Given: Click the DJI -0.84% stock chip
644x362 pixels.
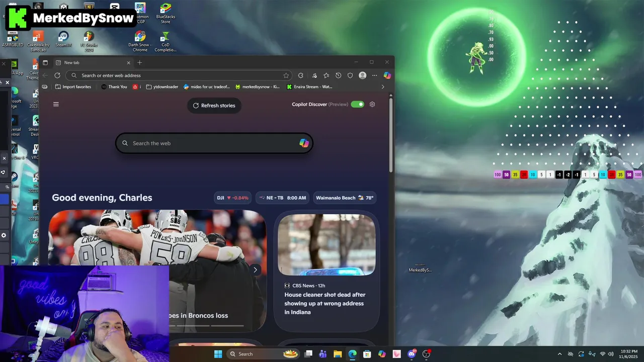Looking at the screenshot, I should click(x=233, y=198).
